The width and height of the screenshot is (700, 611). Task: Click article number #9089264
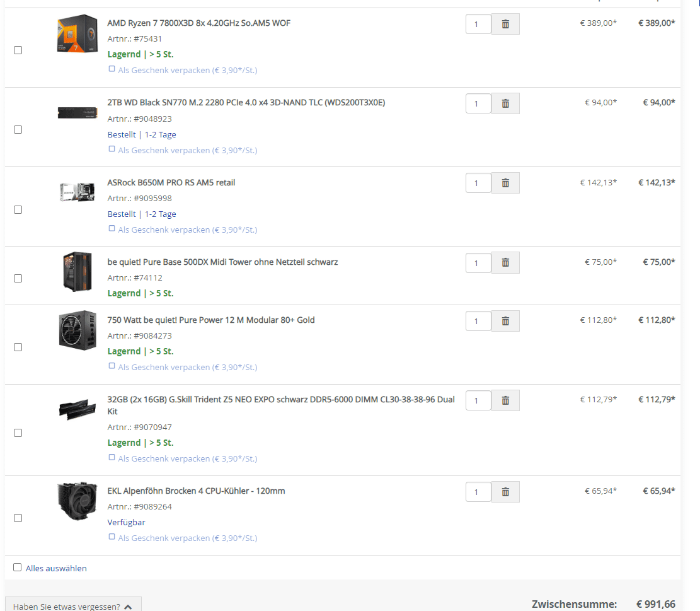(x=152, y=507)
